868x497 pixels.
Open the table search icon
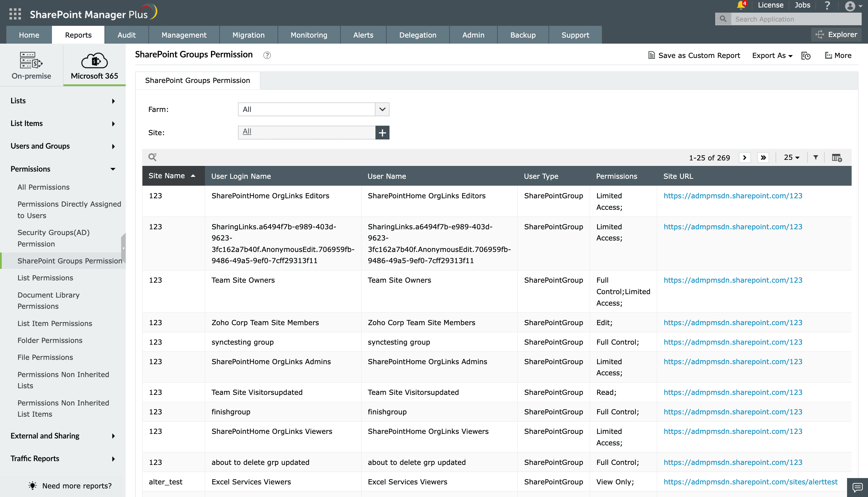(x=152, y=157)
